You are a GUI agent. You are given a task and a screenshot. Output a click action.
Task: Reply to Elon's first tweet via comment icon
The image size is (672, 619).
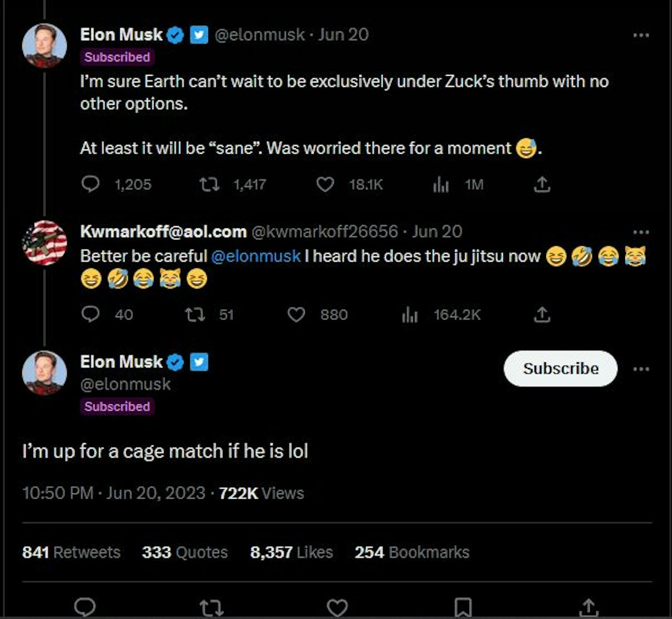[x=90, y=184]
